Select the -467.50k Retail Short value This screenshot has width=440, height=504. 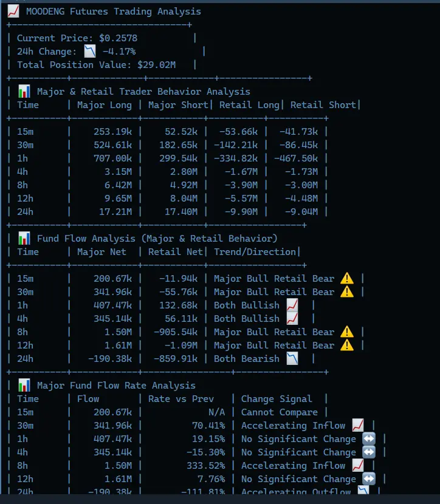click(296, 158)
